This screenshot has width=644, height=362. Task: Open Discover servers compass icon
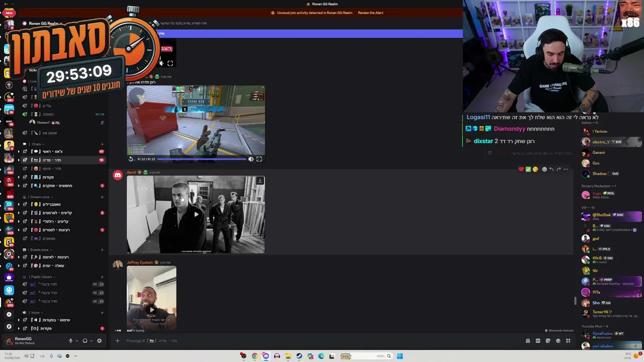(9, 326)
